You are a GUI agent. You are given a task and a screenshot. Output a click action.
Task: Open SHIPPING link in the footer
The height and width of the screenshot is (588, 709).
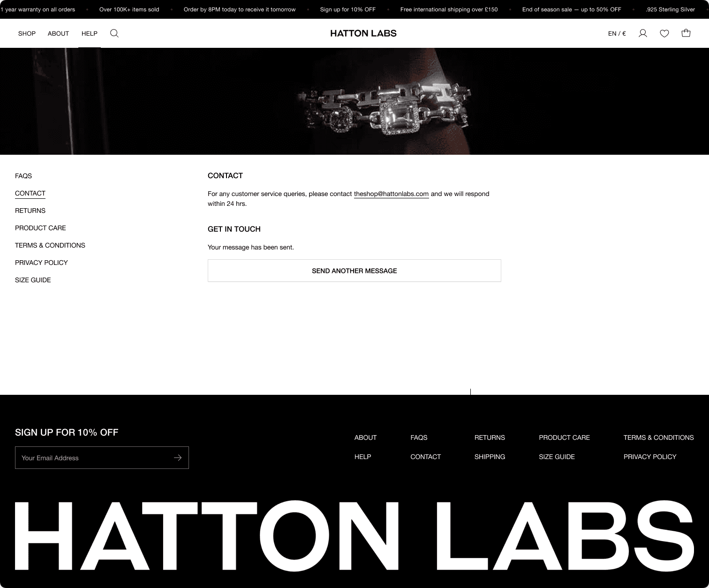(x=490, y=457)
